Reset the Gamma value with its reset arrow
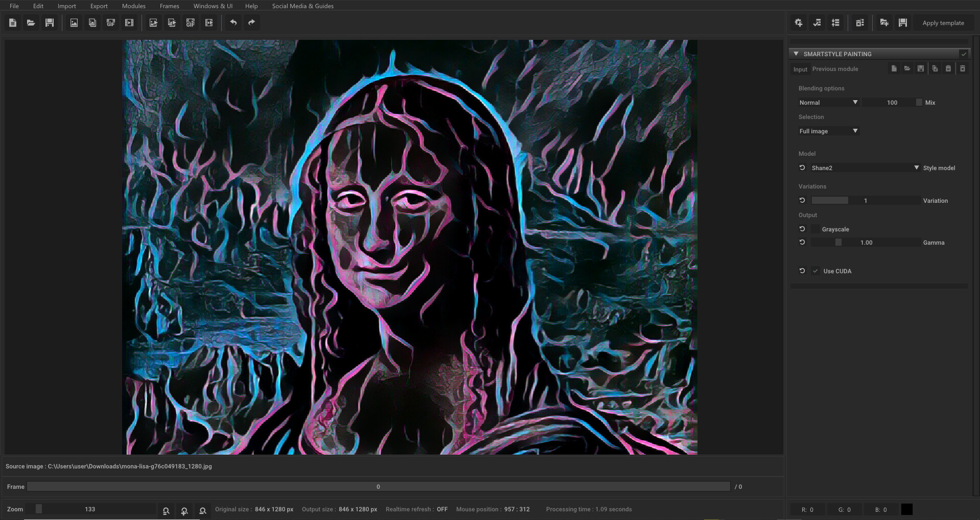 coord(802,242)
